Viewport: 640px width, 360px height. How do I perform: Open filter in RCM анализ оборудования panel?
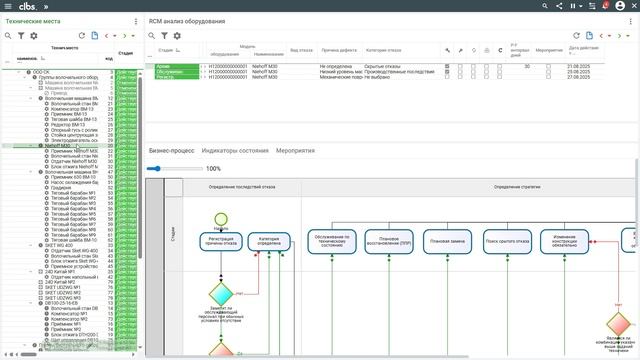pos(164,36)
